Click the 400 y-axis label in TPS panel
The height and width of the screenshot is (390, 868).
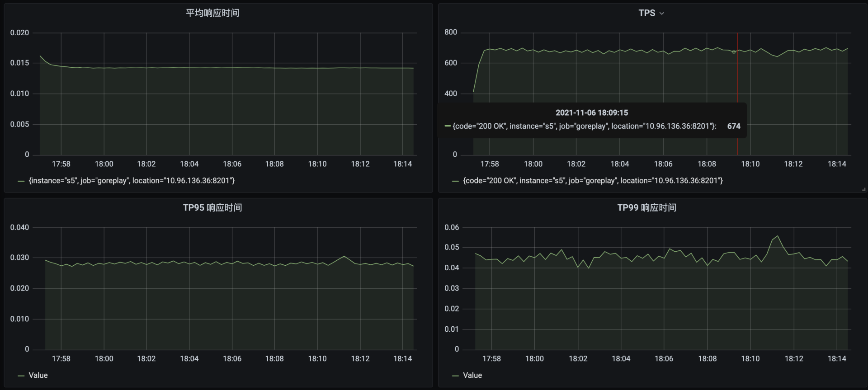[x=451, y=94]
